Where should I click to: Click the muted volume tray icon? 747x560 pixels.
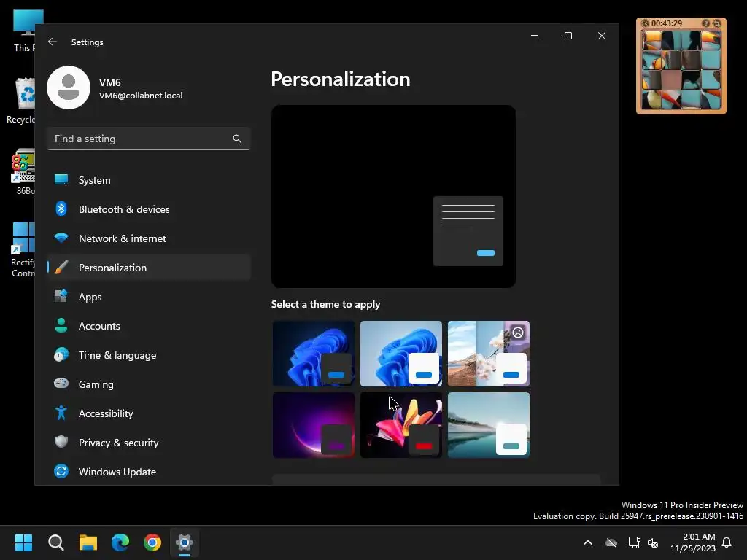click(x=653, y=542)
